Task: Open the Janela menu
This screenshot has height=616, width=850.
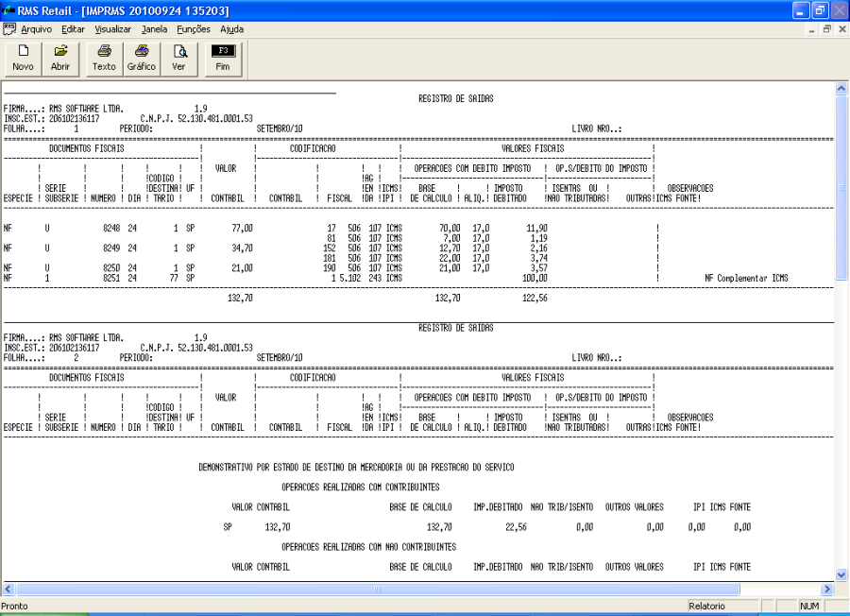Action: [155, 29]
